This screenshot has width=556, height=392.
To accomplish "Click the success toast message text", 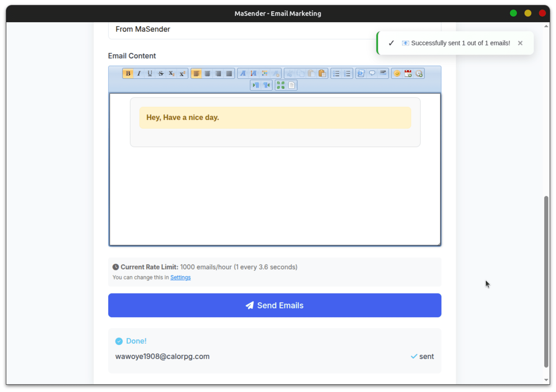I will [461, 43].
